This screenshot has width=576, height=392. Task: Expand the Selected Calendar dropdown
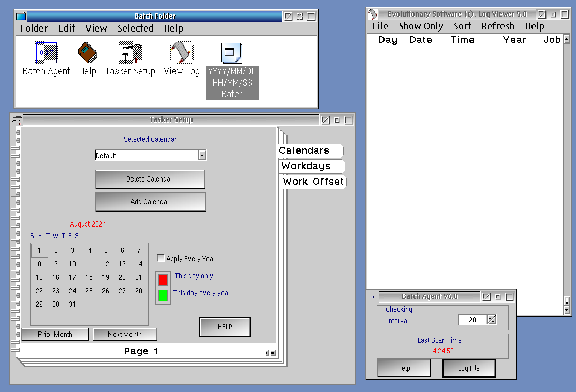coord(202,155)
